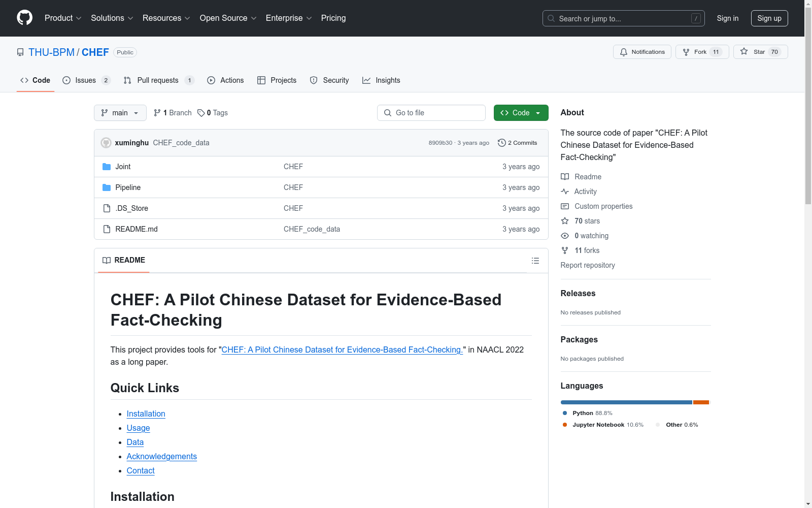Viewport: 812px width, 508px height.
Task: Click the repository icon beside THU-BPM
Action: pos(20,52)
